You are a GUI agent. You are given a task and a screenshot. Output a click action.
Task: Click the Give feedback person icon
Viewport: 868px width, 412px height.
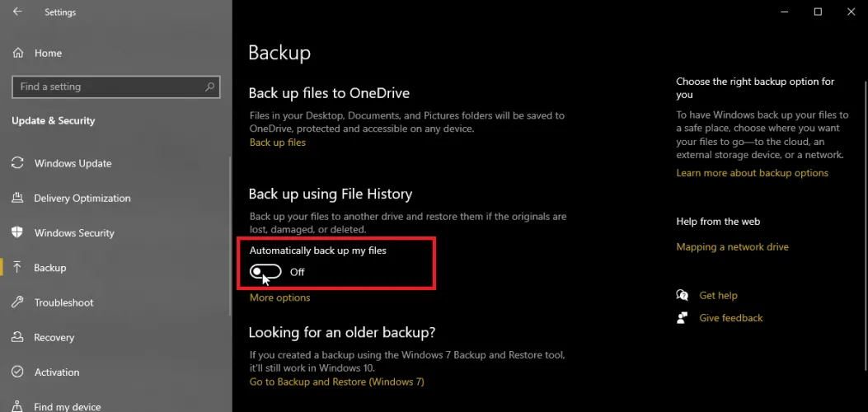[682, 317]
